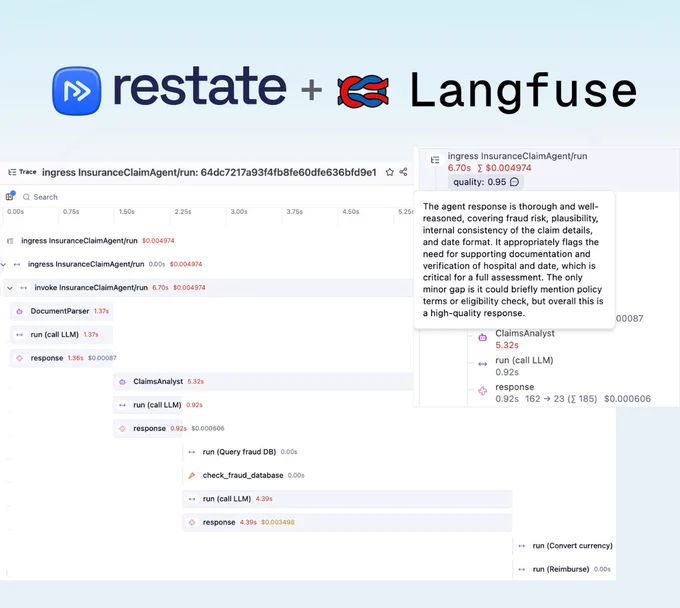Share the trace via share icon
This screenshot has width=680, height=608.
tap(403, 172)
